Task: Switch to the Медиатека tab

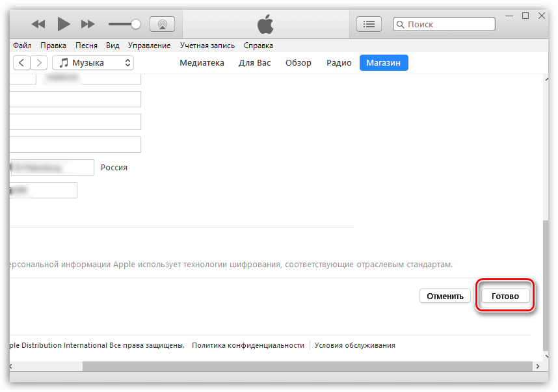Action: point(202,63)
